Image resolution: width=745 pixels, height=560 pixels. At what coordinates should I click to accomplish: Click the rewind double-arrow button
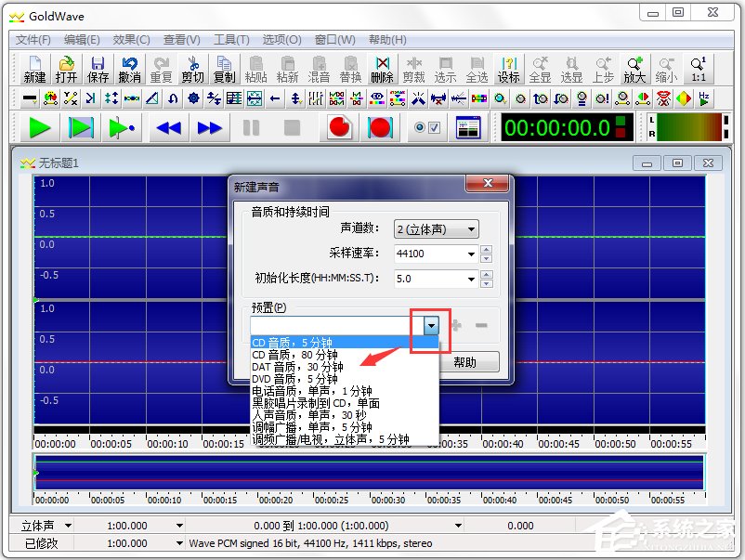tap(169, 128)
